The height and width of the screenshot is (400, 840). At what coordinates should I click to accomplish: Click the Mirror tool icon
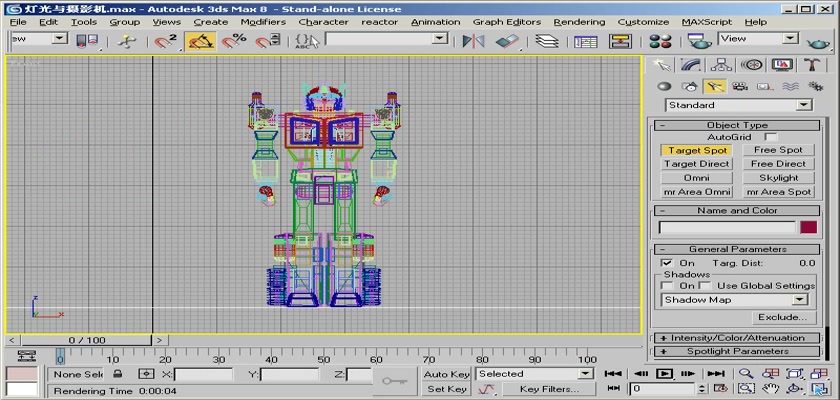click(x=474, y=41)
